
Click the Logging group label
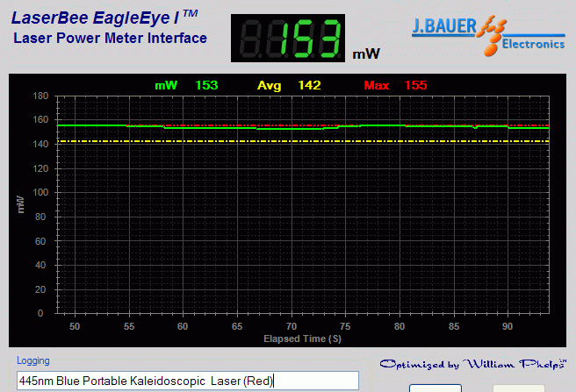pos(33,360)
